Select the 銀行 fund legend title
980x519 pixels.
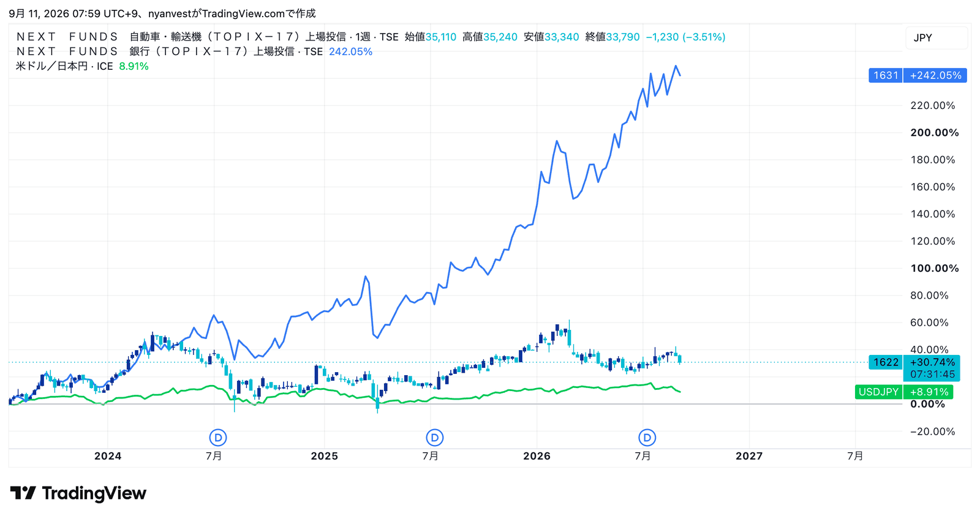pyautogui.click(x=156, y=51)
